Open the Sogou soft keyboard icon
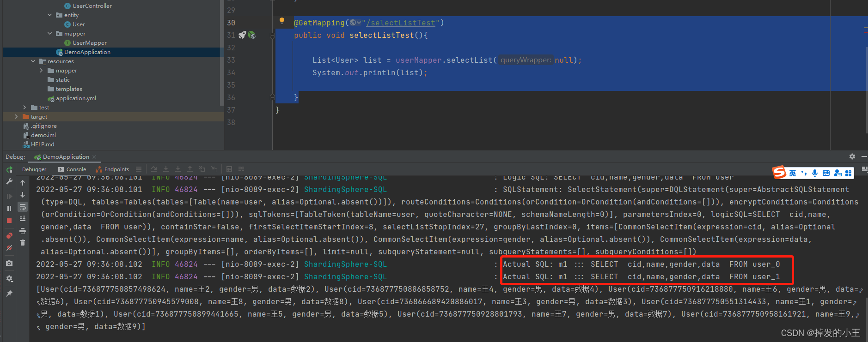Viewport: 868px width, 342px height. click(826, 173)
